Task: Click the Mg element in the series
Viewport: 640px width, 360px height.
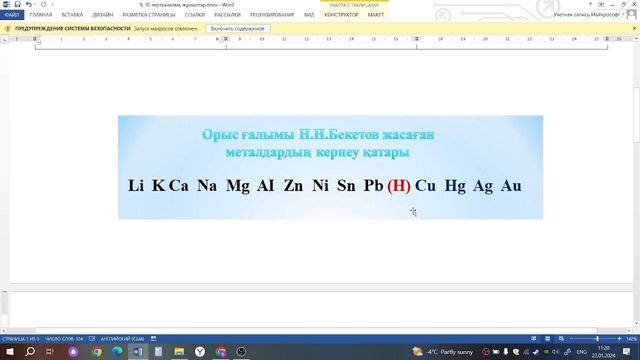Action: (x=238, y=186)
